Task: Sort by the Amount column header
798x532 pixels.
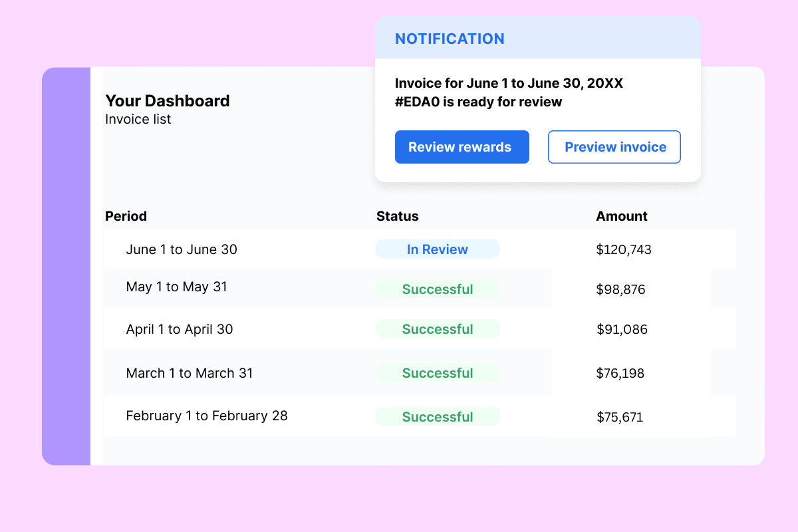Action: (x=621, y=216)
